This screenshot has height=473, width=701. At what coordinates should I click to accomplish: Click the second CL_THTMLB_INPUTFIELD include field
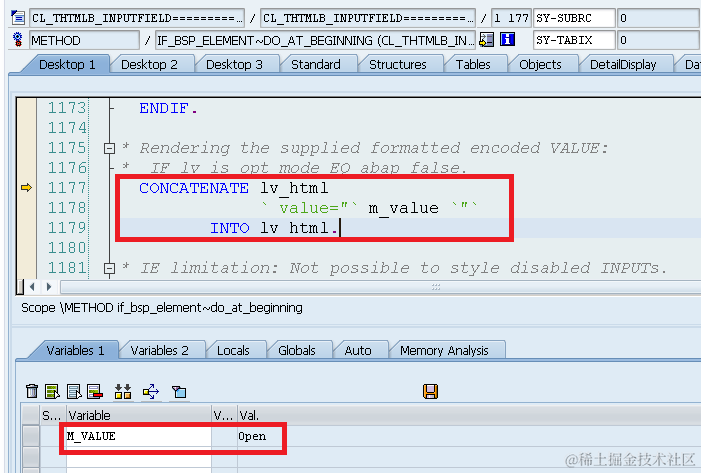tap(367, 18)
